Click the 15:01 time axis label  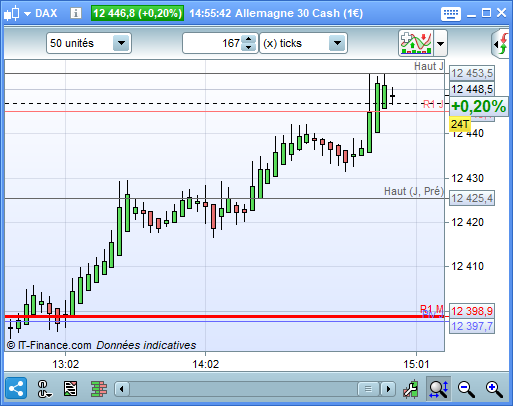(416, 364)
